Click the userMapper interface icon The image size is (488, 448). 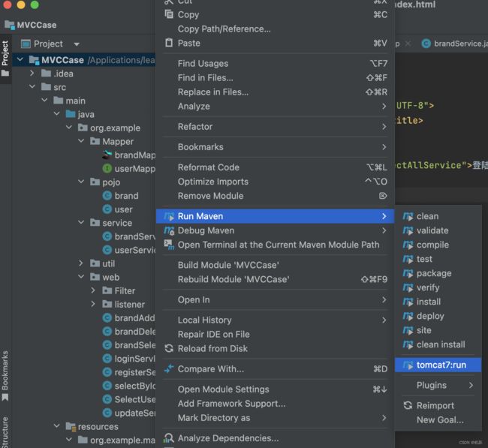[107, 169]
